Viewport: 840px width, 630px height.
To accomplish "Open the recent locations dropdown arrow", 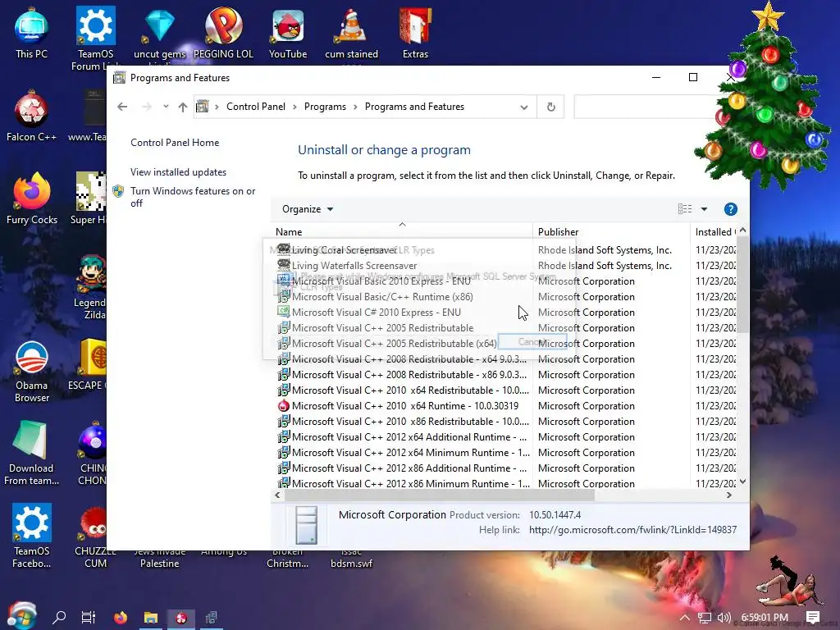I will click(166, 106).
